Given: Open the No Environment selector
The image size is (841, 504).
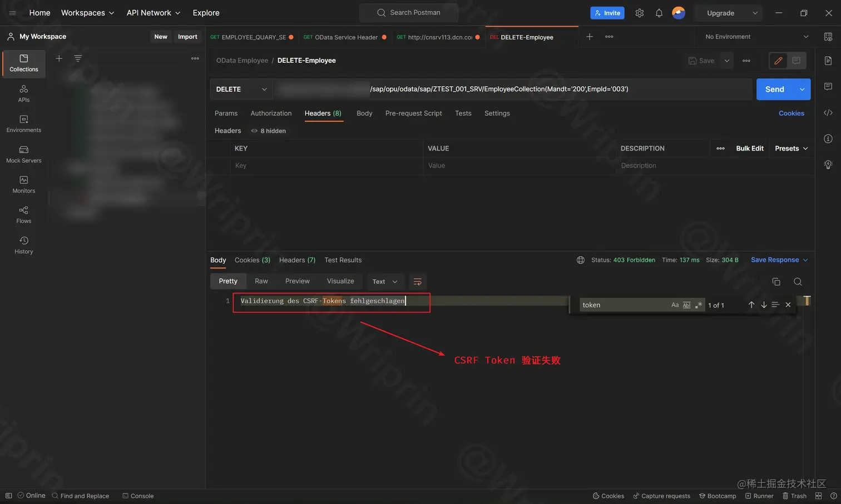Looking at the screenshot, I should click(756, 37).
